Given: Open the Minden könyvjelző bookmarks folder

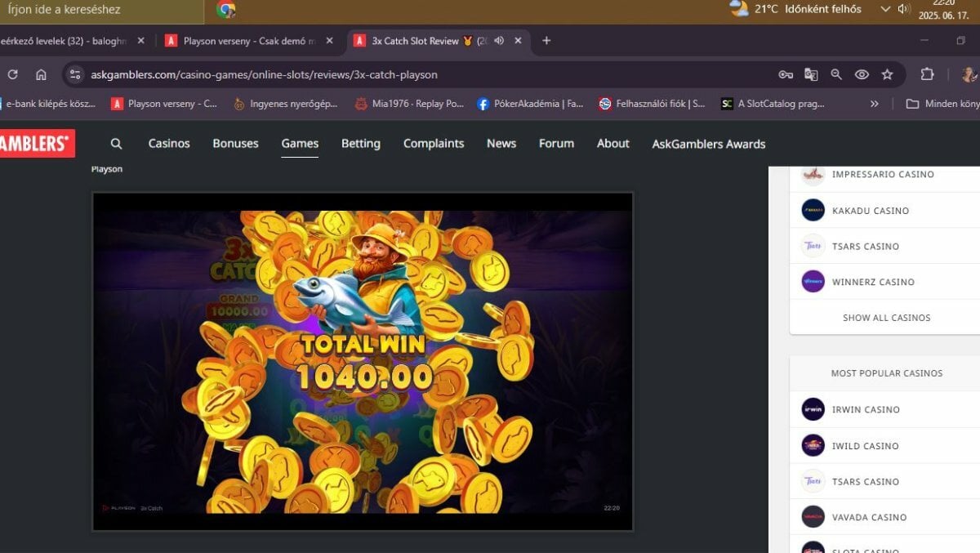Looking at the screenshot, I should click(943, 104).
